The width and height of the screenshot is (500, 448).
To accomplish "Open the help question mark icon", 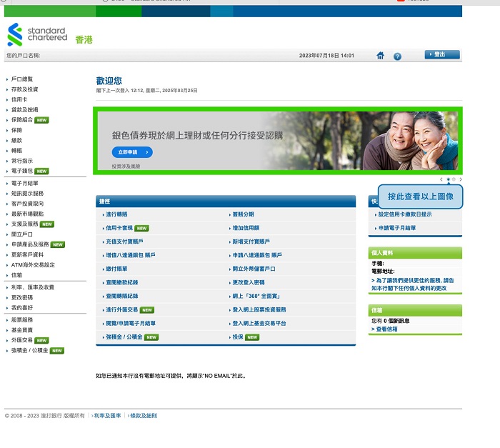I will tap(397, 56).
